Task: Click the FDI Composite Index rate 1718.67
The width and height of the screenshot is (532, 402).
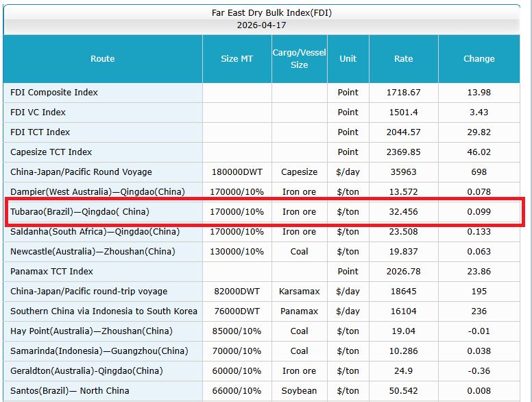Action: coord(403,93)
